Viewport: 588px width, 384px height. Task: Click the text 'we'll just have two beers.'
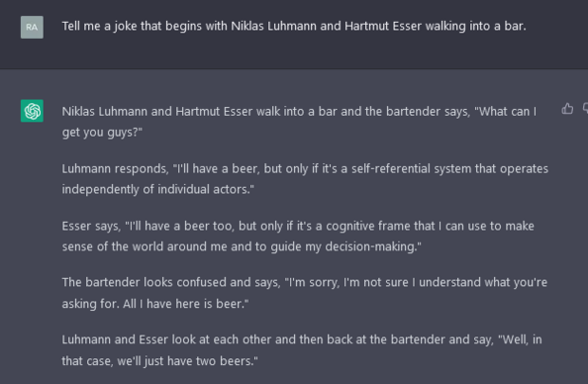(x=187, y=361)
